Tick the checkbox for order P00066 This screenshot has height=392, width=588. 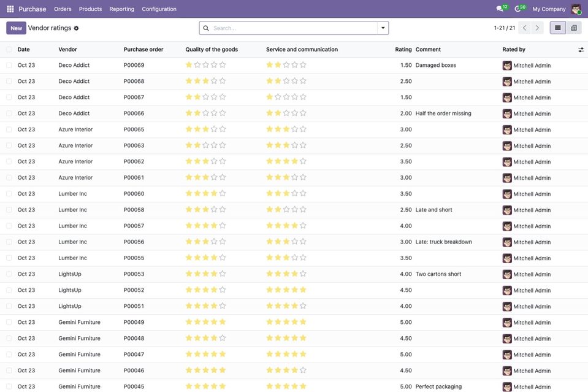(x=9, y=113)
